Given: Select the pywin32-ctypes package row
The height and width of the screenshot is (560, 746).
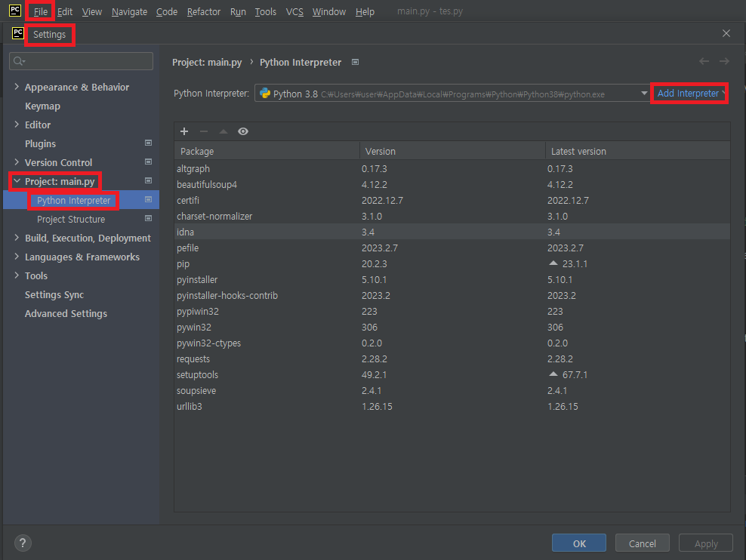Looking at the screenshot, I should click(x=452, y=343).
